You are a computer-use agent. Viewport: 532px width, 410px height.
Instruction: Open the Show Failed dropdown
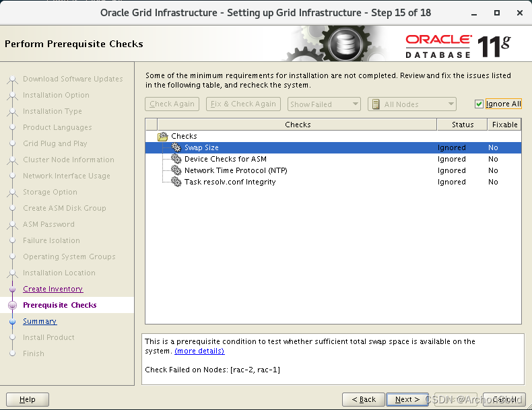click(x=324, y=104)
